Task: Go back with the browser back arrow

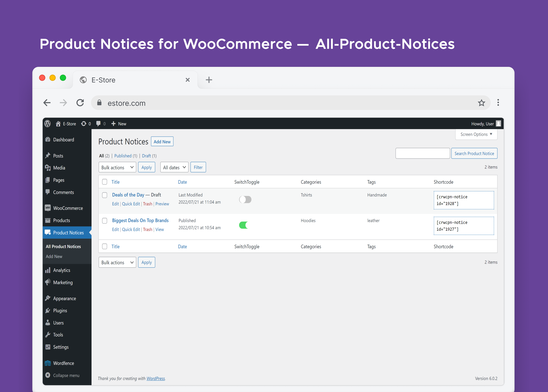Action: click(47, 103)
